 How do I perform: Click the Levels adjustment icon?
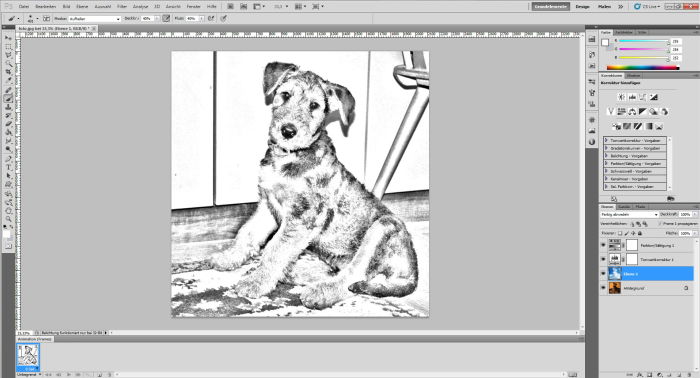[x=632, y=97]
